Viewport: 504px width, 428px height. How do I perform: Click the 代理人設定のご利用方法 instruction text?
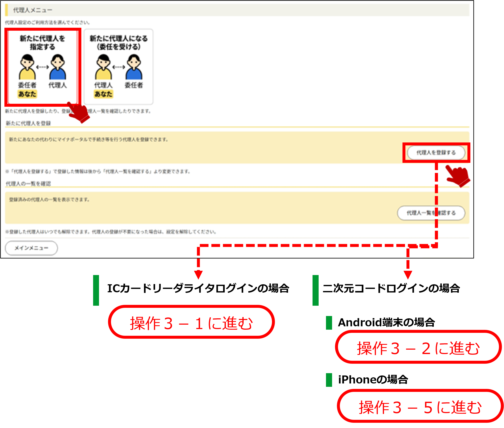[x=47, y=22]
